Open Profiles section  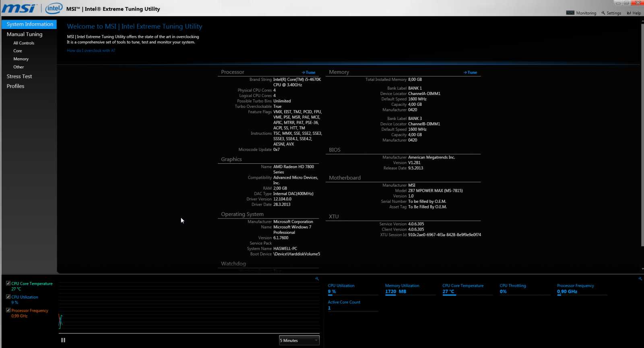15,86
